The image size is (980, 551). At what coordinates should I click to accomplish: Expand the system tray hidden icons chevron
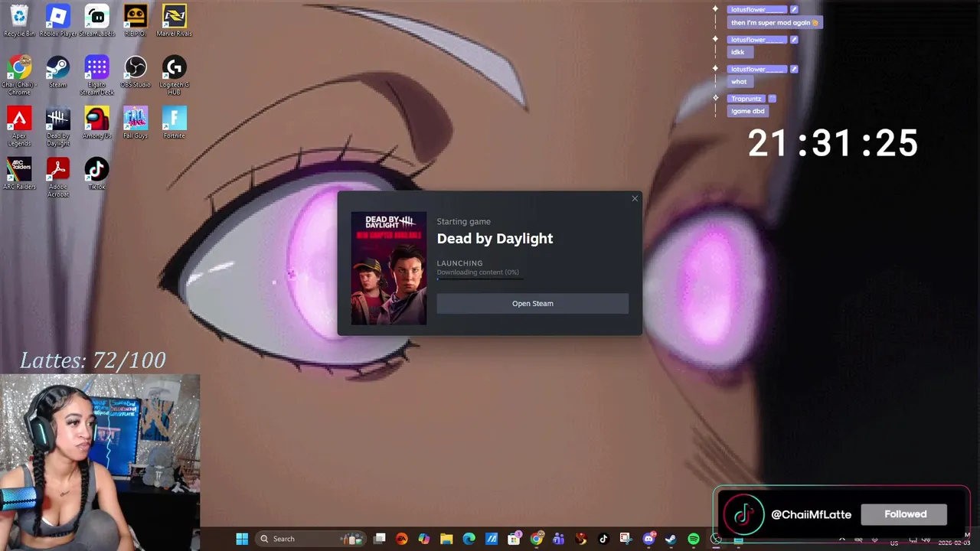tap(841, 540)
